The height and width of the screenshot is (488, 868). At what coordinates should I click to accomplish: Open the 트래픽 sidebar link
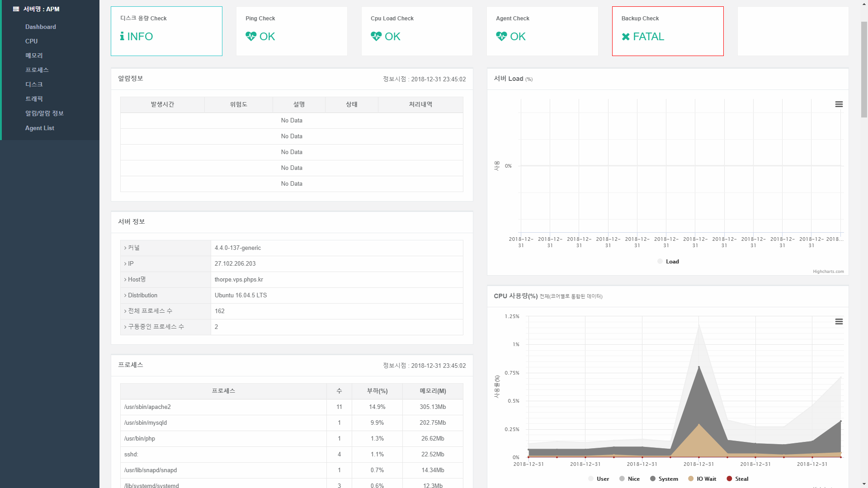(x=34, y=99)
